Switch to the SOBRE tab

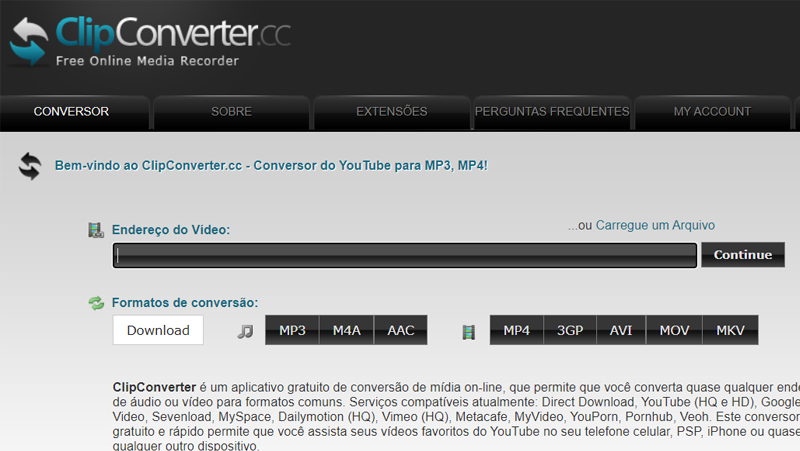point(232,112)
